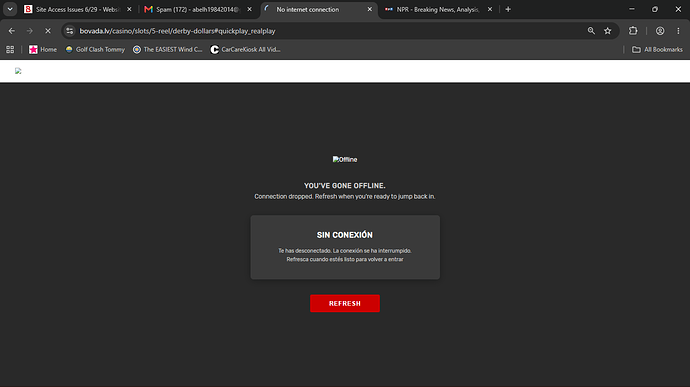Image resolution: width=690 pixels, height=387 pixels.
Task: Open the Home bookmark
Action: tap(43, 49)
